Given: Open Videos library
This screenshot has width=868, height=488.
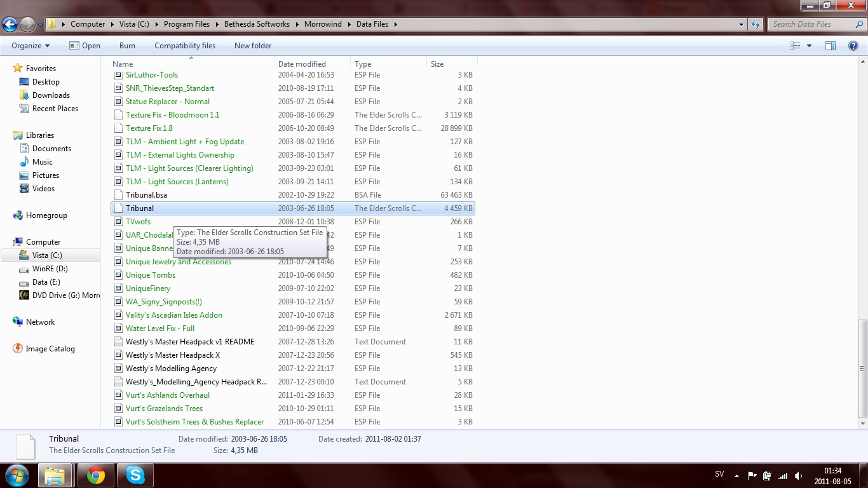Looking at the screenshot, I should [x=43, y=189].
